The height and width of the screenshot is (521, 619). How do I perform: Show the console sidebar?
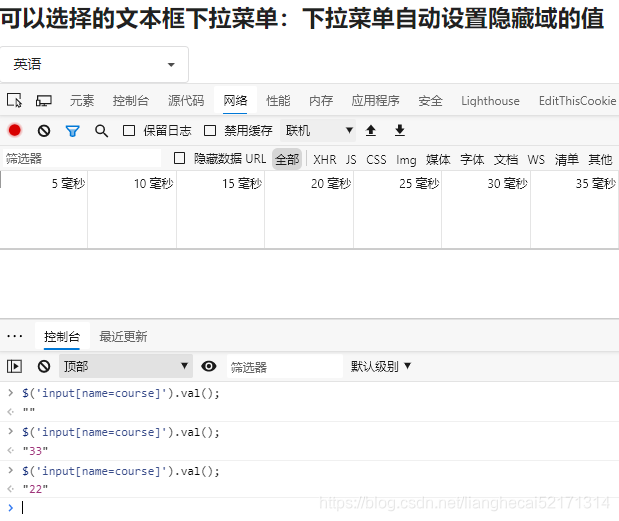(x=15, y=366)
